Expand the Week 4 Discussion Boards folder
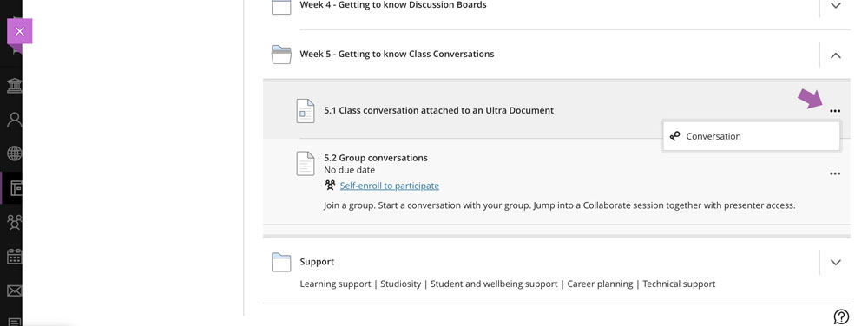Image resolution: width=868 pixels, height=326 pixels. [x=836, y=5]
